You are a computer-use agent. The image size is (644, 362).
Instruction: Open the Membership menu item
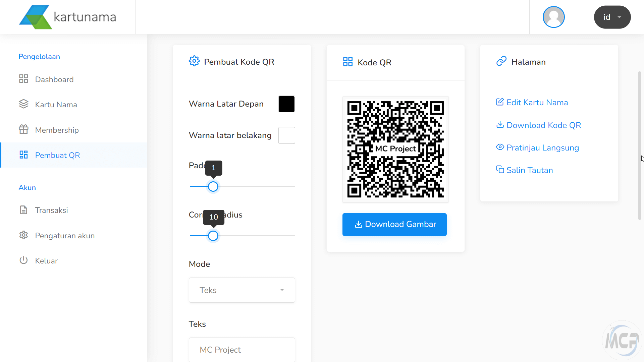click(x=57, y=130)
